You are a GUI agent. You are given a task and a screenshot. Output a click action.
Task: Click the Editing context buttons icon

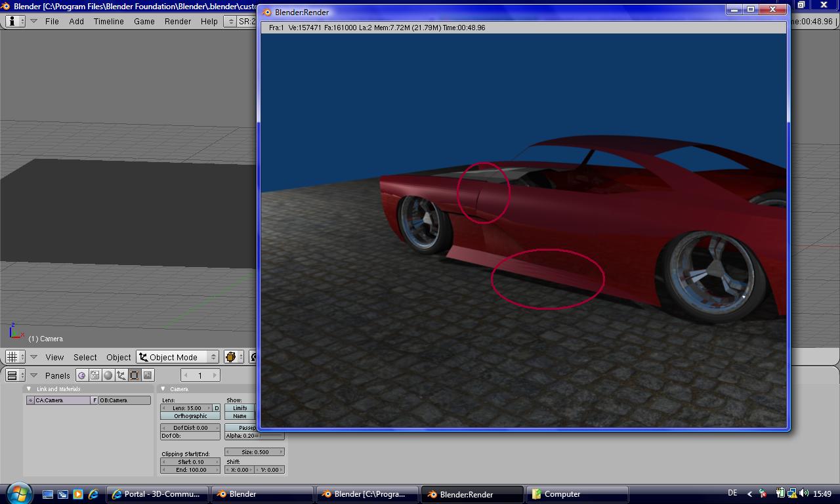[x=135, y=375]
